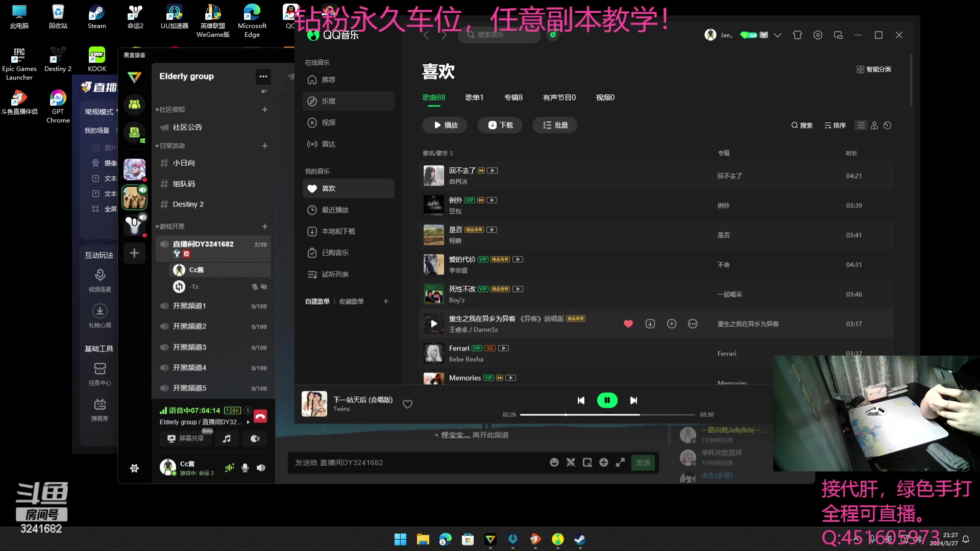Open the Destiny 2 text channel
The height and width of the screenshot is (551, 980).
(x=213, y=204)
